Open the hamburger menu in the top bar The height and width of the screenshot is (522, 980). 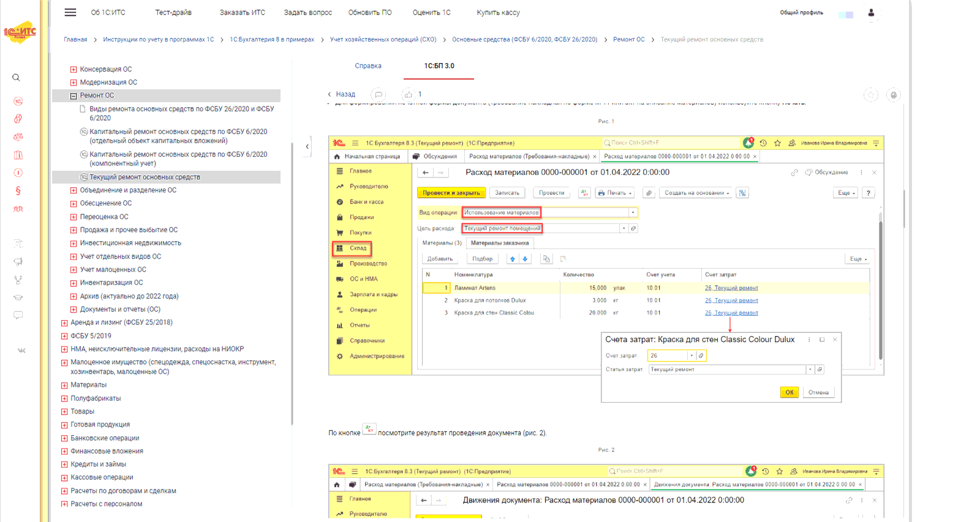[x=70, y=12]
